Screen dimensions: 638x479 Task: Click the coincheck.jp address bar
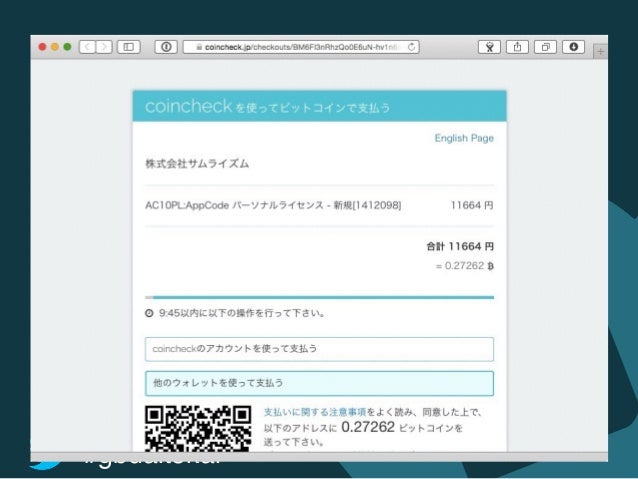301,47
